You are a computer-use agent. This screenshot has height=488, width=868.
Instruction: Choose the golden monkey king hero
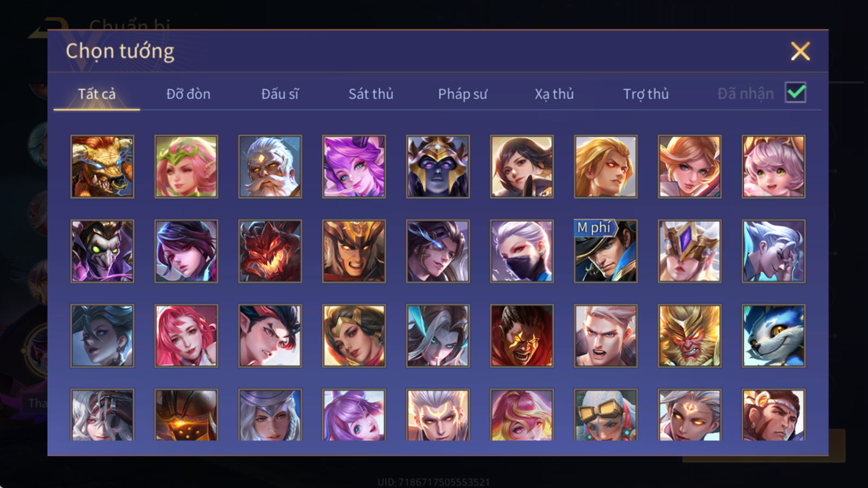click(x=689, y=336)
